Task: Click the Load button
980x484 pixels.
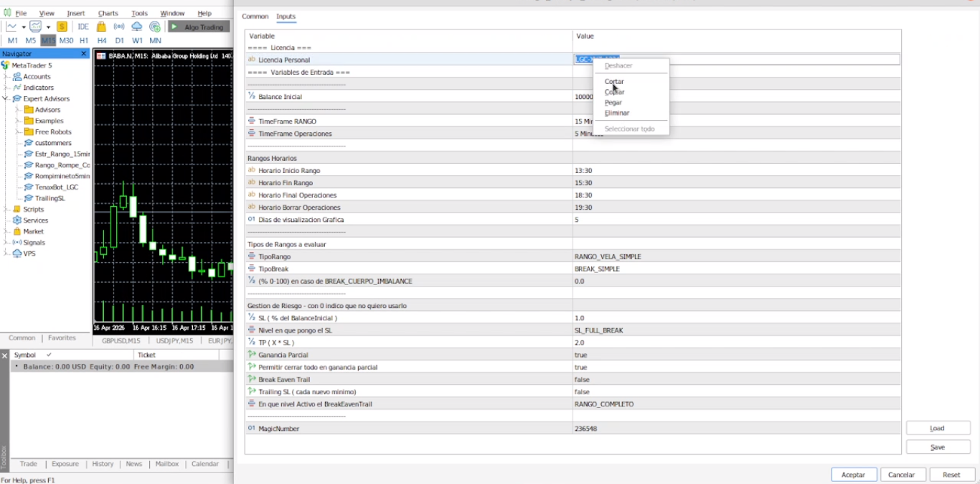Action: [937, 428]
